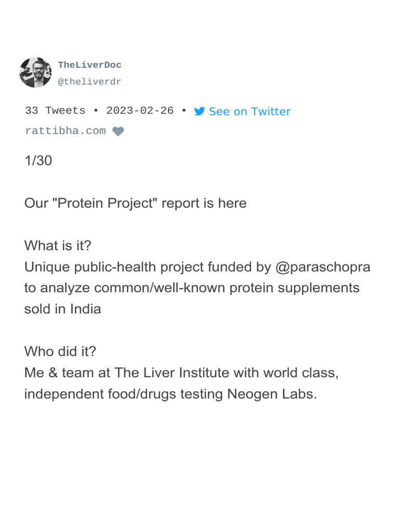
Task: Click the "sold in India" line
Action: point(63,309)
